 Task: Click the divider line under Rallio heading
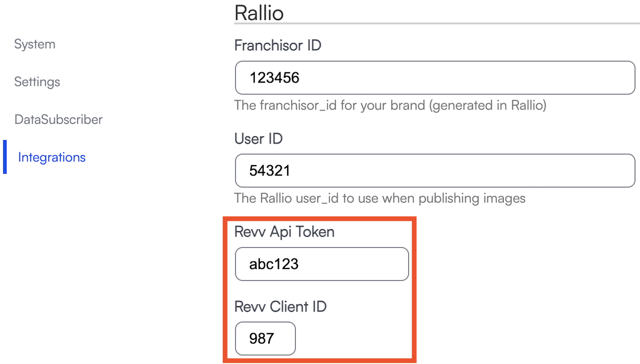tap(436, 24)
